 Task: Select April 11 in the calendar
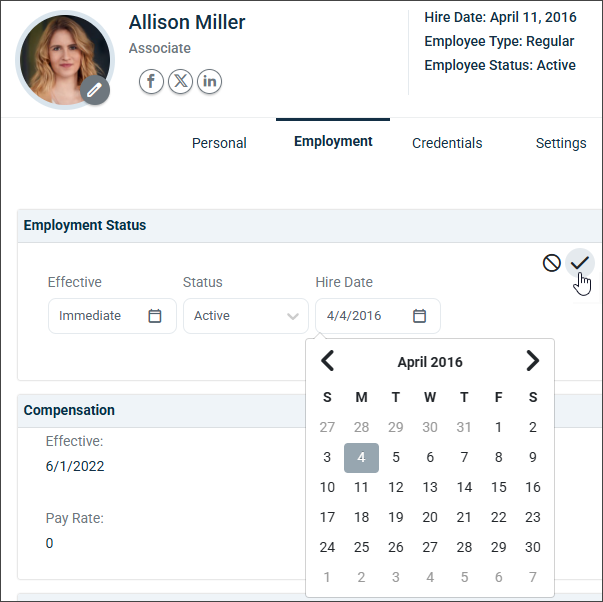361,487
